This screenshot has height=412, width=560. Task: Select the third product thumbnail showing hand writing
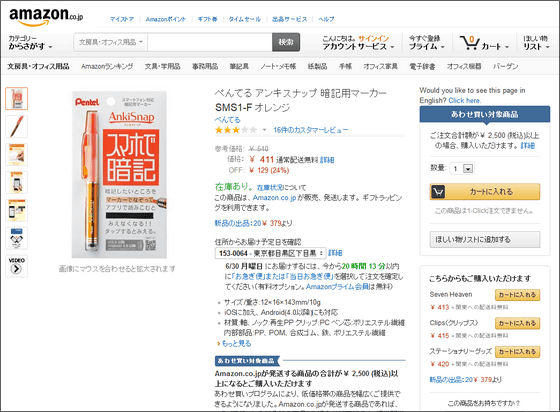16,154
